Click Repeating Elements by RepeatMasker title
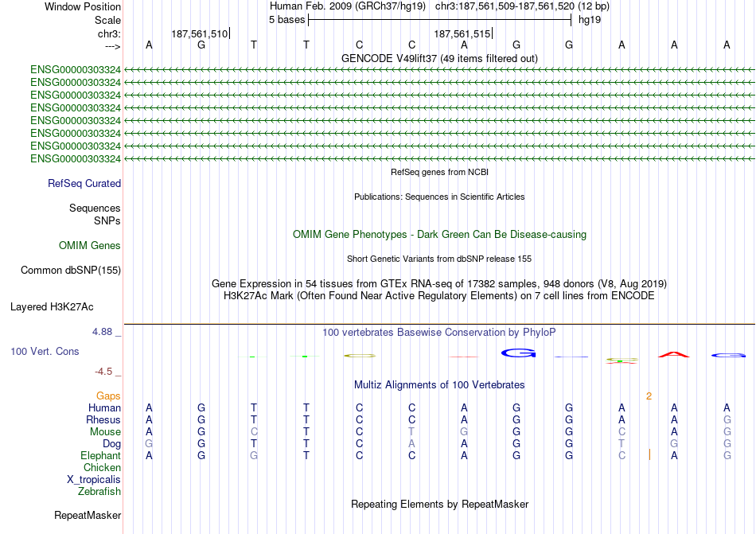The image size is (756, 534). tap(439, 505)
